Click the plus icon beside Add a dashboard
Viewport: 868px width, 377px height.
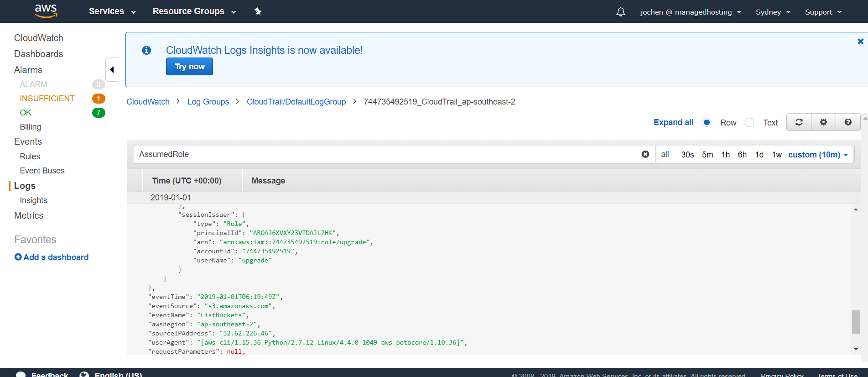(18, 257)
